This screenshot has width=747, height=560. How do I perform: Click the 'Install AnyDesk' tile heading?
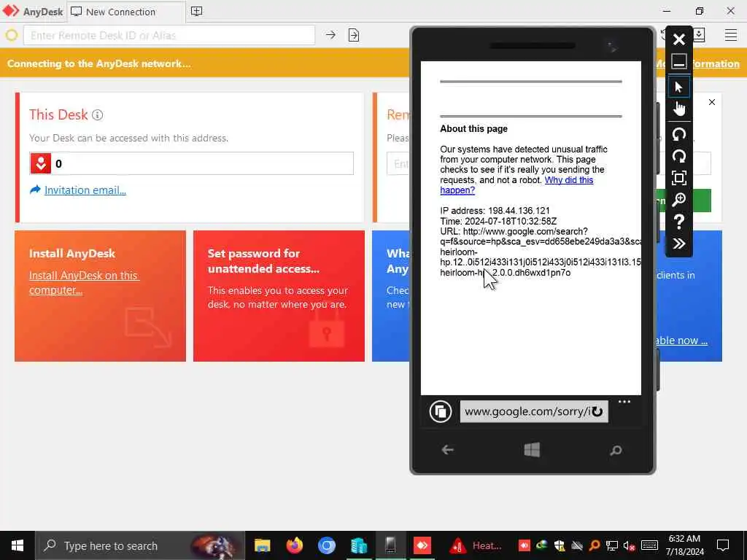click(x=72, y=253)
